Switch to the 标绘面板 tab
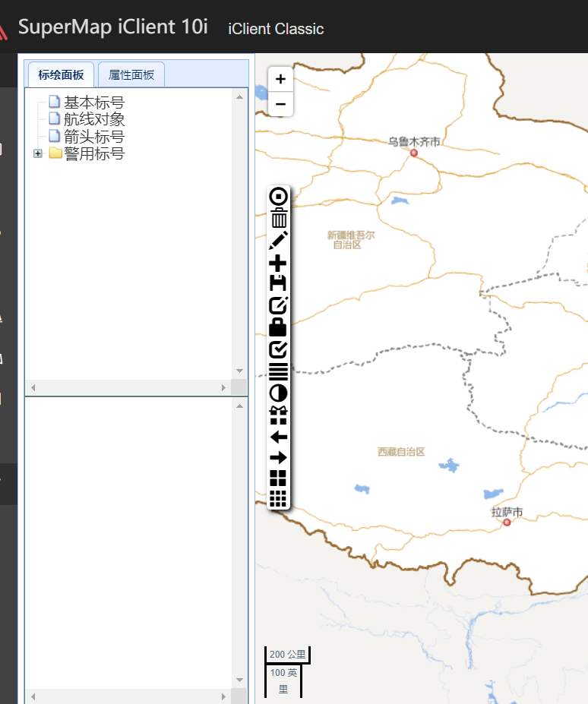 (x=61, y=75)
